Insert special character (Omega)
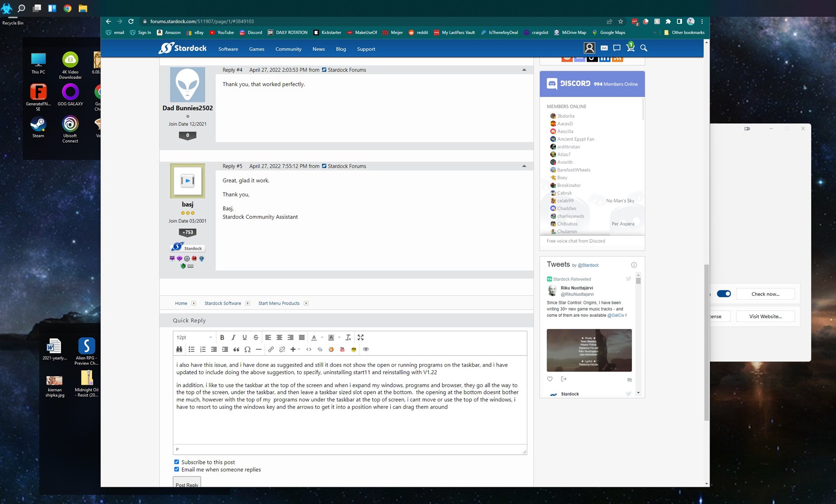 (247, 349)
